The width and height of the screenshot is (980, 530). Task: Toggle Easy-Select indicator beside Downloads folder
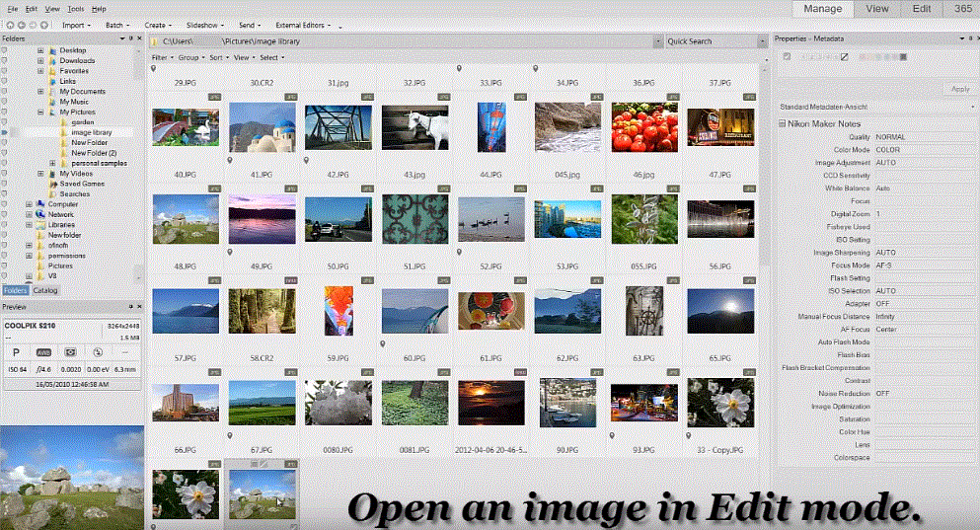click(x=4, y=60)
